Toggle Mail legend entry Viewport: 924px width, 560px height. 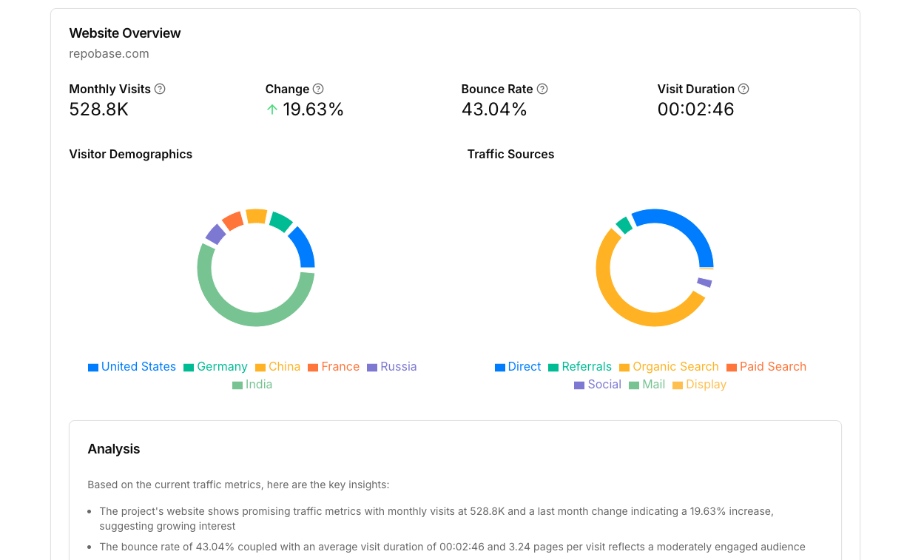647,385
